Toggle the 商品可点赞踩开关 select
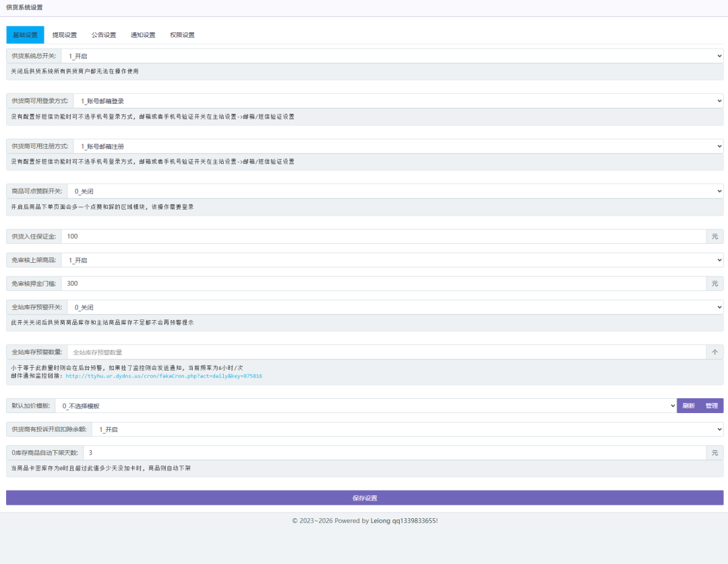This screenshot has height=564, width=728. coord(395,191)
